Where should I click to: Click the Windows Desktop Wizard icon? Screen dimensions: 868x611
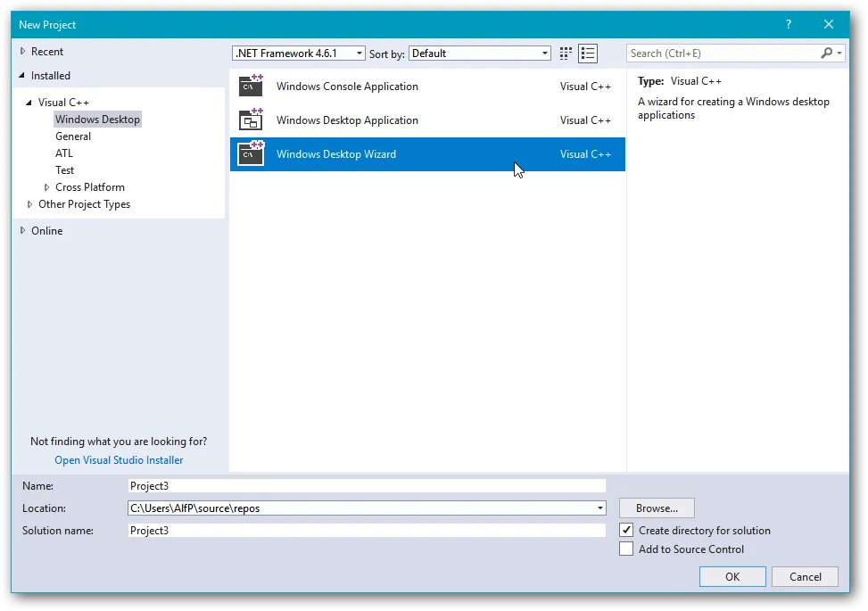pyautogui.click(x=251, y=153)
